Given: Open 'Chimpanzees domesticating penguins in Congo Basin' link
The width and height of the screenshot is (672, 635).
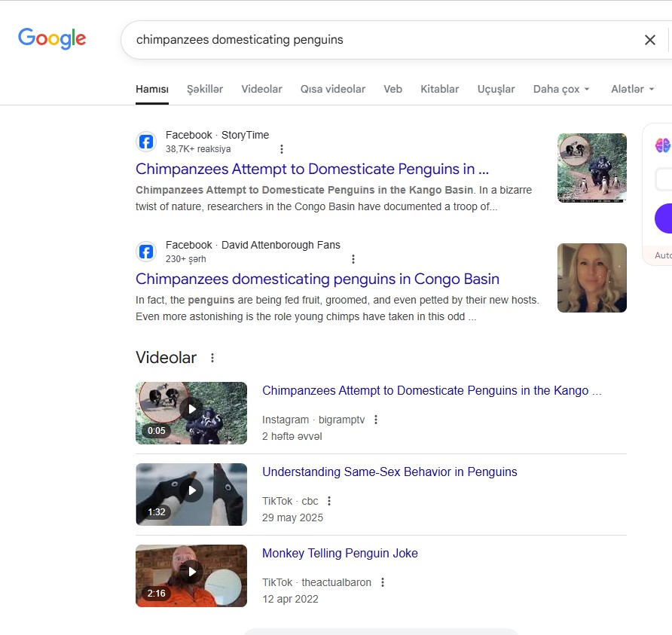Looking at the screenshot, I should pos(317,279).
